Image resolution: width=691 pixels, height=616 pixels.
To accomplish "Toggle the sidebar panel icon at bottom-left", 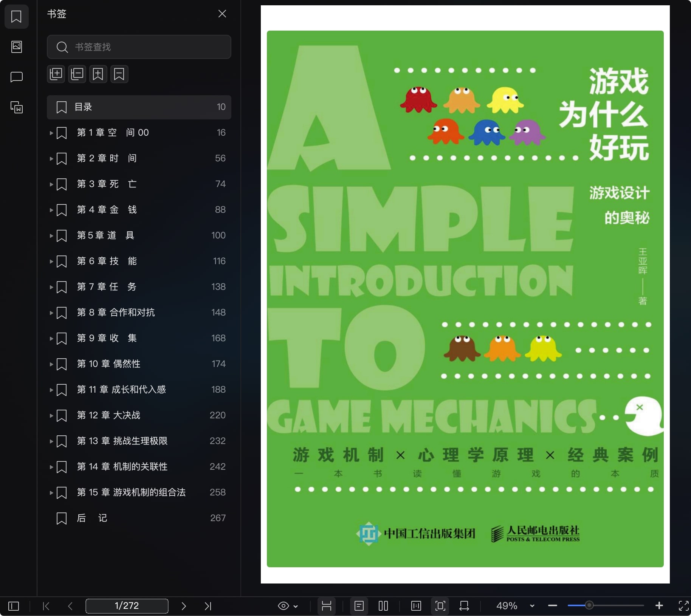I will point(14,606).
